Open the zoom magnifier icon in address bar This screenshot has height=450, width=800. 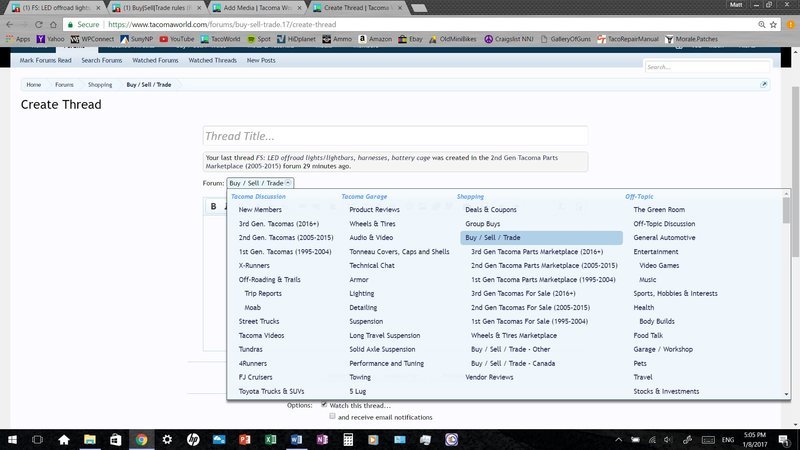pyautogui.click(x=761, y=24)
